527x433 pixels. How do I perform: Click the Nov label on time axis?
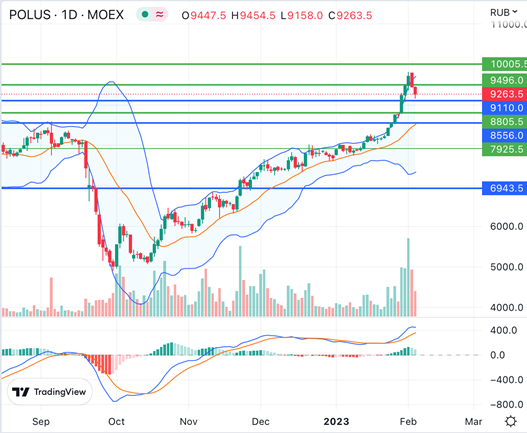189,422
